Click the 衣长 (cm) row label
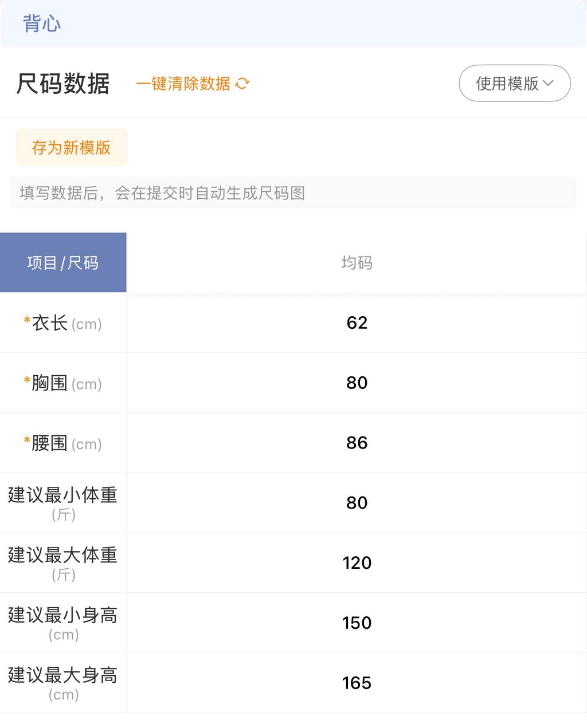This screenshot has width=587, height=728. [63, 323]
